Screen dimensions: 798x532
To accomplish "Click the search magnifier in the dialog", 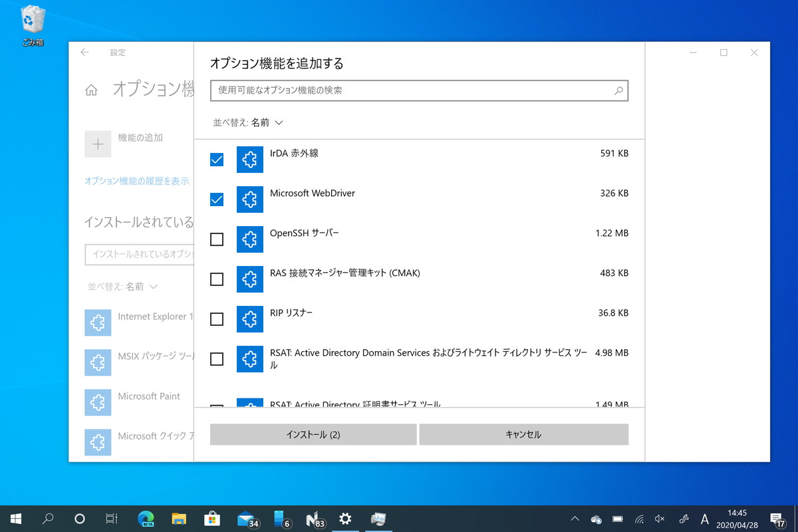I will (619, 90).
